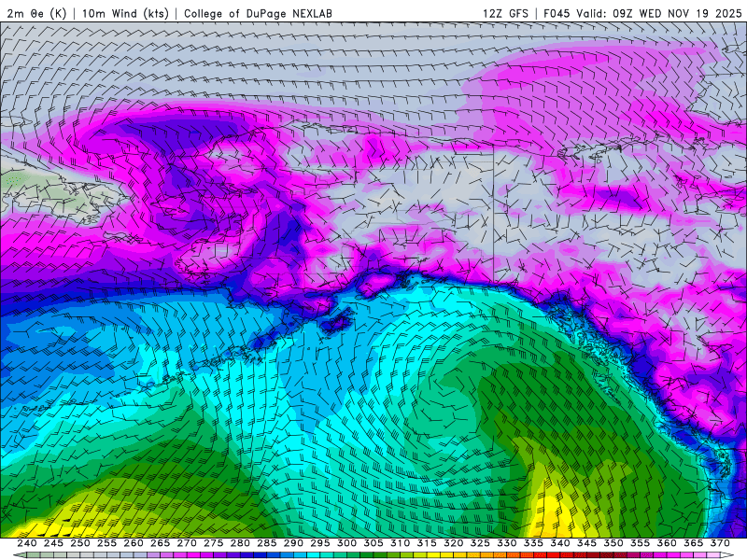Click the 245 value on the color scale
Viewport: 747px width, 560px height.
click(x=53, y=543)
